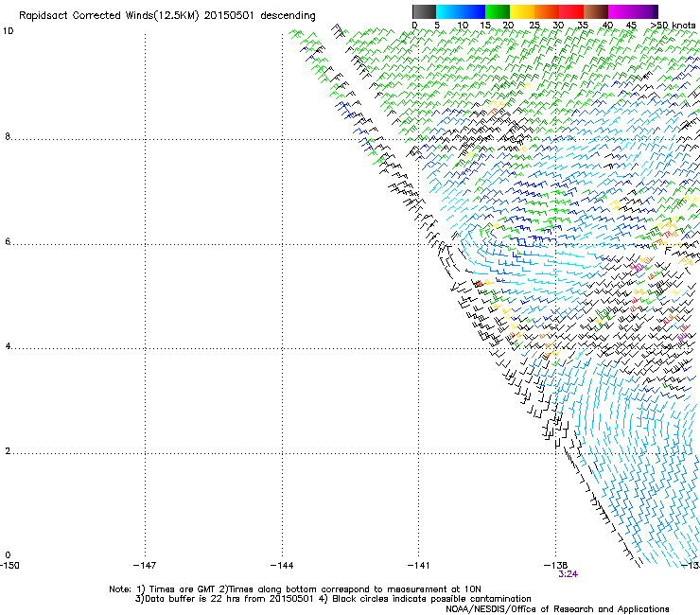Click the 'Rapidscat Corrected Winds(12.5KM)' title text
Viewport: 700px width, 615px height.
tap(109, 16)
